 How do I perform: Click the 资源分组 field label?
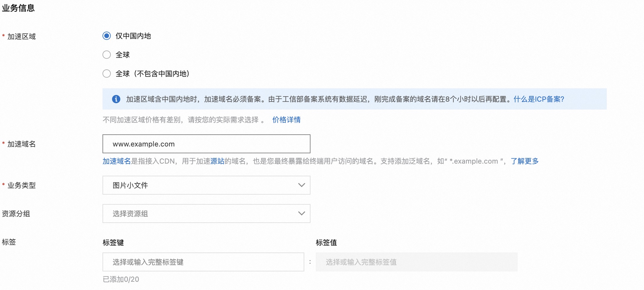pyautogui.click(x=16, y=214)
